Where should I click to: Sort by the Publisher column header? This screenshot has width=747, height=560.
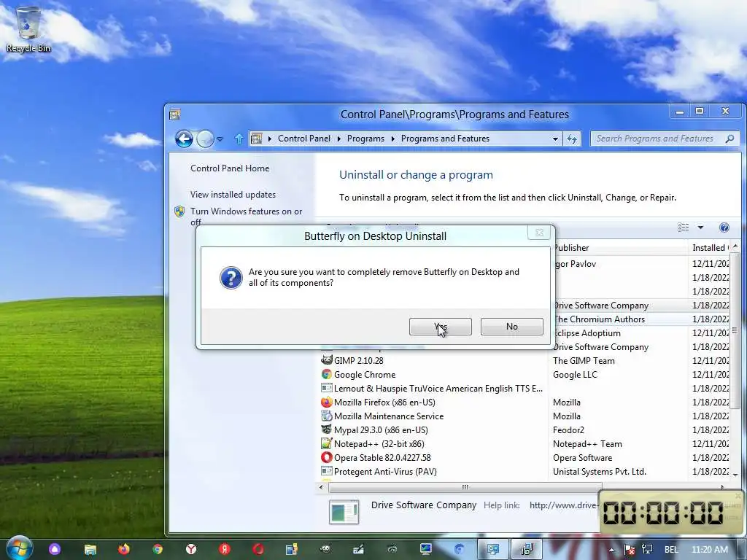(x=619, y=248)
